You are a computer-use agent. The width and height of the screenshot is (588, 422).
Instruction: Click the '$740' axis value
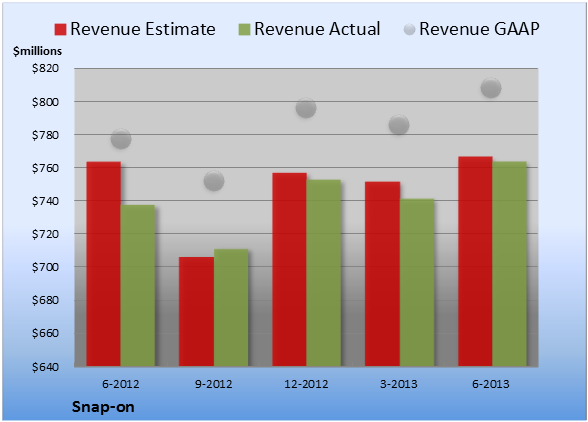click(45, 201)
